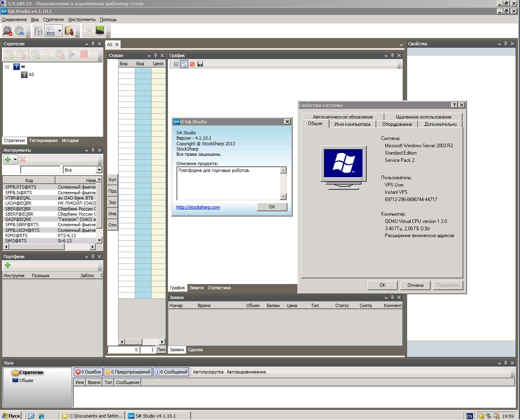Click the LOG document toolbar icon
This screenshot has height=420, width=520.
click(x=51, y=31)
